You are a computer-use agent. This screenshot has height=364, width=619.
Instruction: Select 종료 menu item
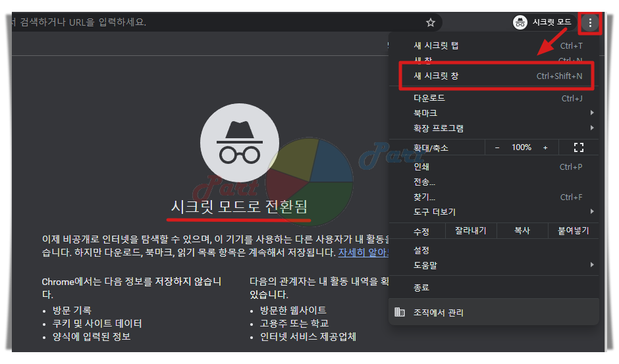click(x=493, y=288)
